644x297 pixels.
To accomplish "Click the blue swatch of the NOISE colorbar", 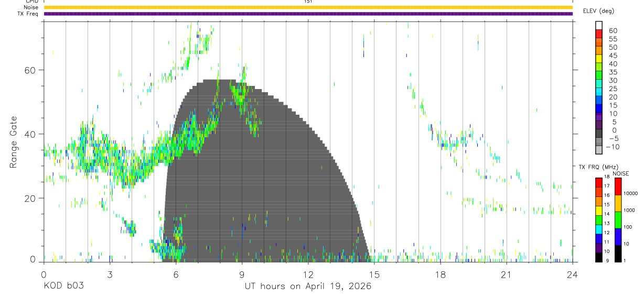I will (618, 236).
